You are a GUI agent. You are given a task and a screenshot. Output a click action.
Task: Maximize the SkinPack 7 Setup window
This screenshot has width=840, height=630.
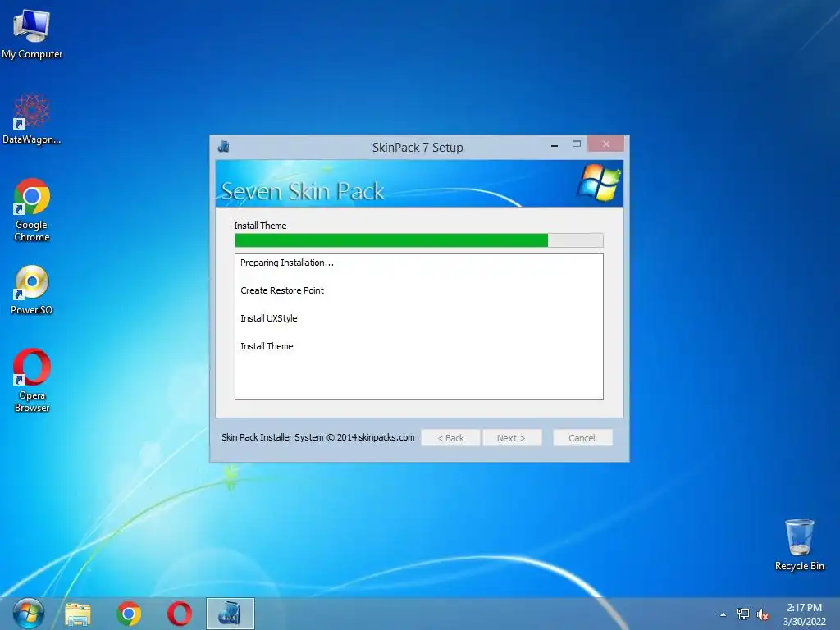[x=577, y=144]
